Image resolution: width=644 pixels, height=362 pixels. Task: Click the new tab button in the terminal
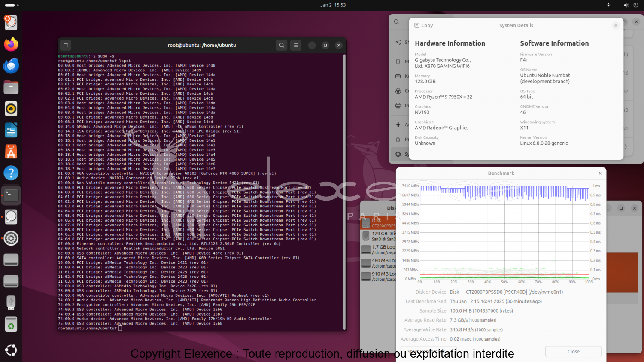pyautogui.click(x=66, y=45)
